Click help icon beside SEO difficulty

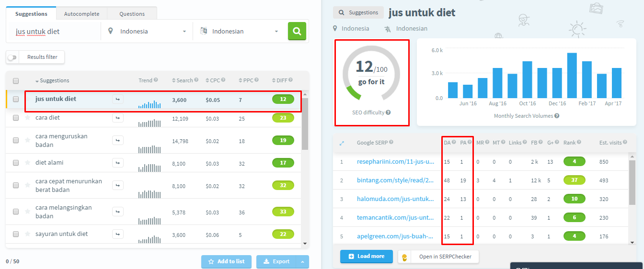pyautogui.click(x=388, y=112)
